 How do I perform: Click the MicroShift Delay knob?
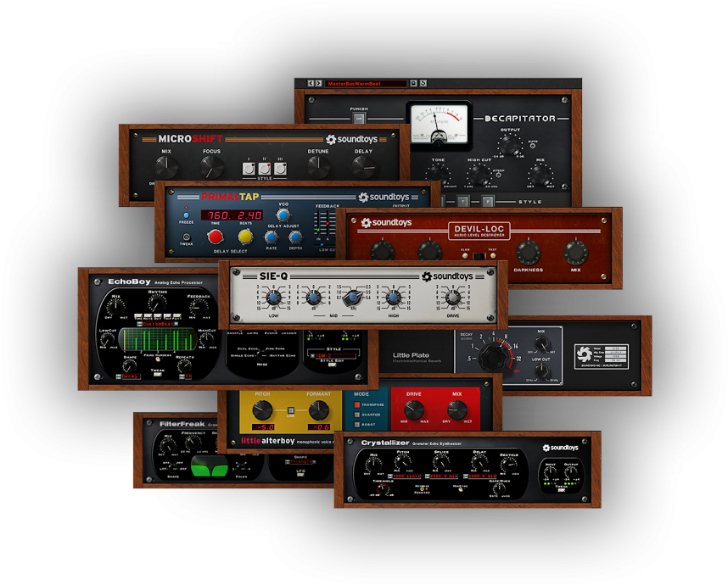[363, 166]
